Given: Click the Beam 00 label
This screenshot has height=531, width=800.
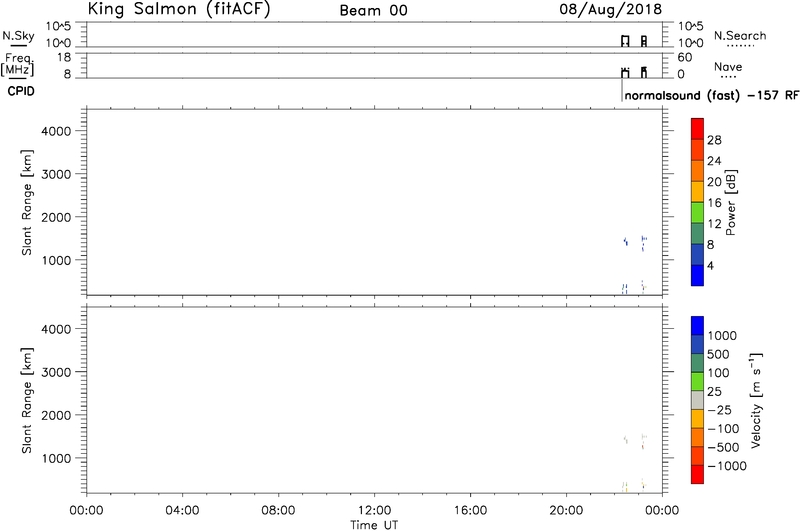Looking at the screenshot, I should [x=373, y=11].
